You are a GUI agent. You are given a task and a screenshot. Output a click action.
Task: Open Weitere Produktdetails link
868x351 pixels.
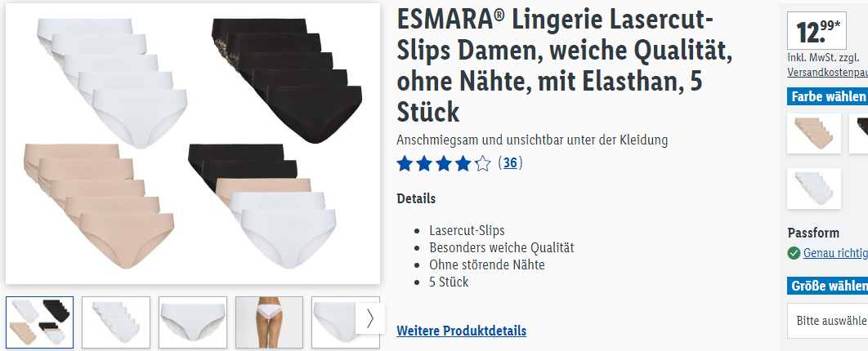(x=461, y=331)
